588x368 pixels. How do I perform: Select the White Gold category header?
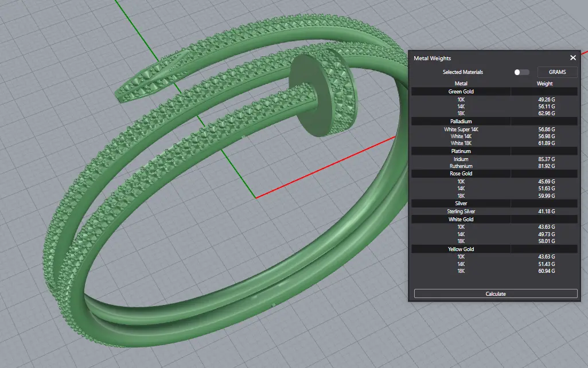(461, 220)
